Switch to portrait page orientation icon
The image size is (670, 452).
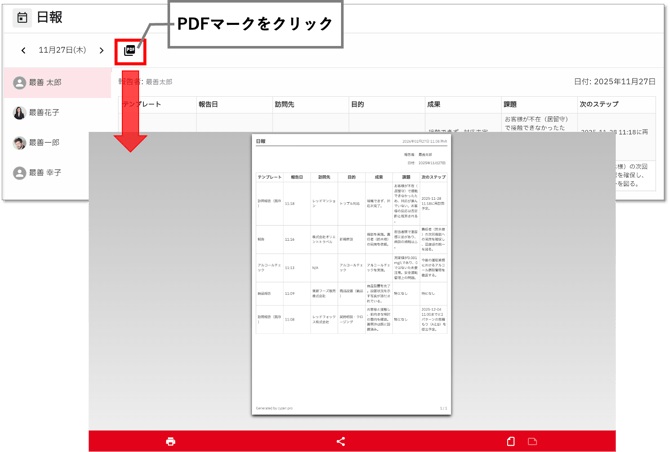[511, 441]
